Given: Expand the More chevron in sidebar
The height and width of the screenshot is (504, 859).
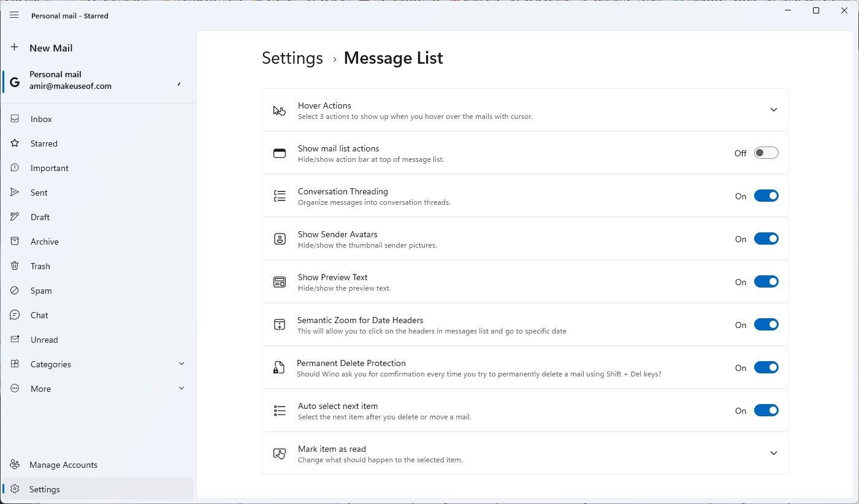Looking at the screenshot, I should [181, 388].
